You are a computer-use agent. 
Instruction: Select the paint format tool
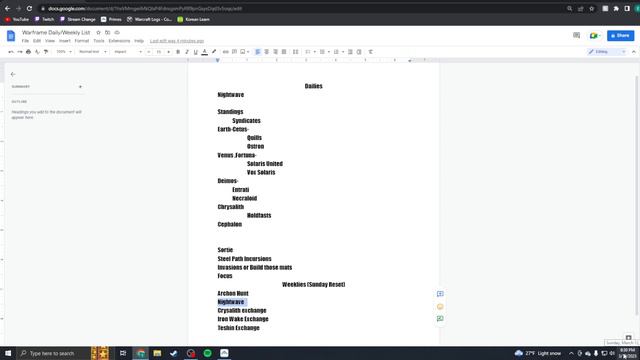(46, 52)
